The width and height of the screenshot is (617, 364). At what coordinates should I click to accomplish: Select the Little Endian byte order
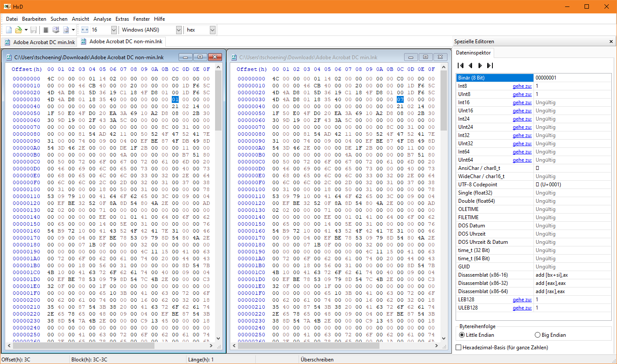[x=461, y=335]
